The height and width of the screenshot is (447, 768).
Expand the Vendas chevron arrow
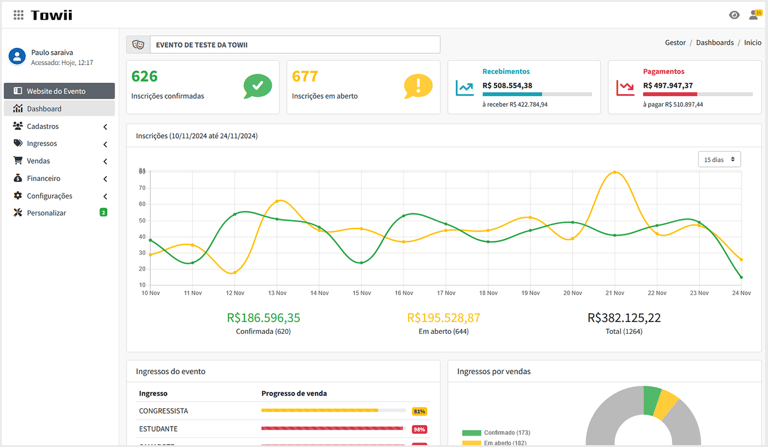tap(105, 162)
